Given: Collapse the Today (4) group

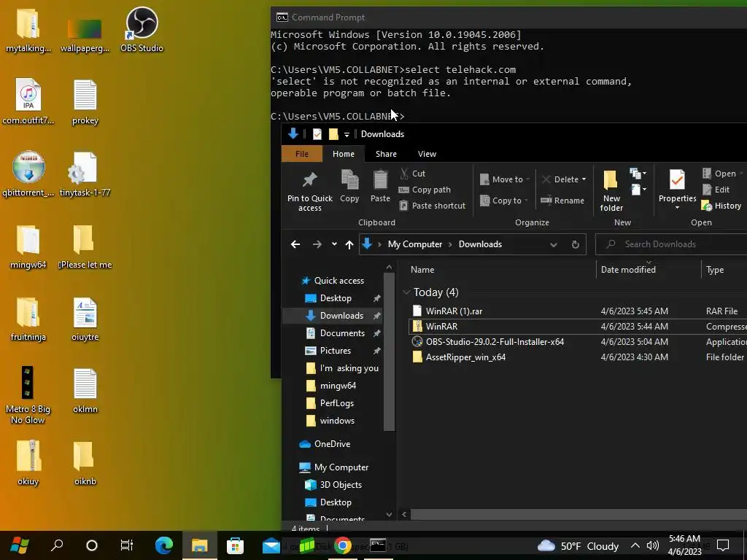Looking at the screenshot, I should [406, 292].
